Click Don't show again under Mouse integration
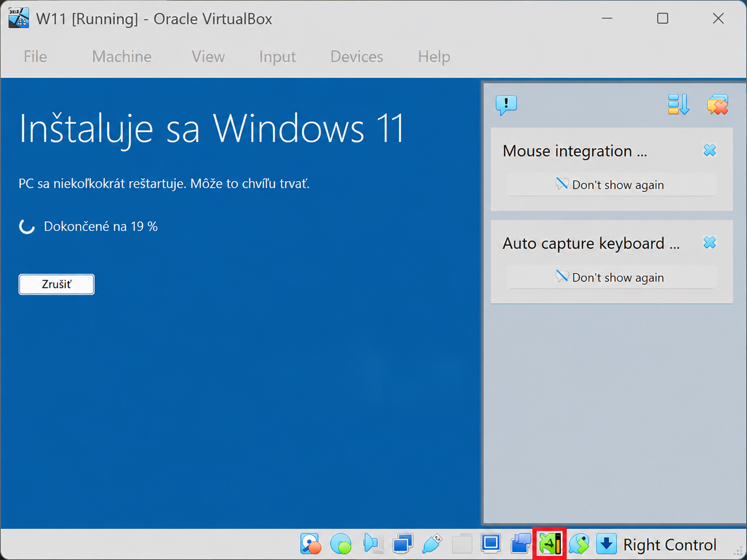The image size is (747, 560). (x=611, y=185)
